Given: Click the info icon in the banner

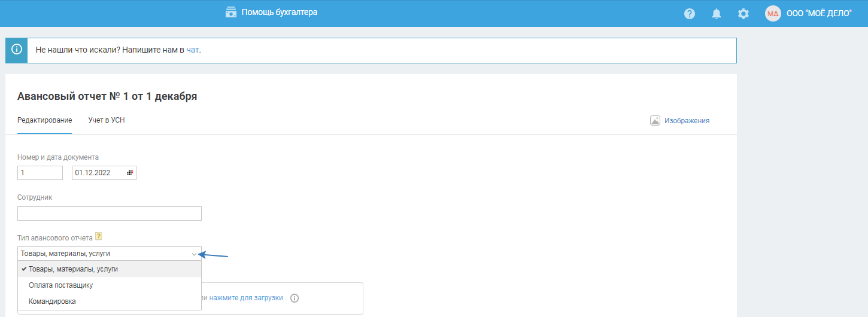Looking at the screenshot, I should click(17, 50).
